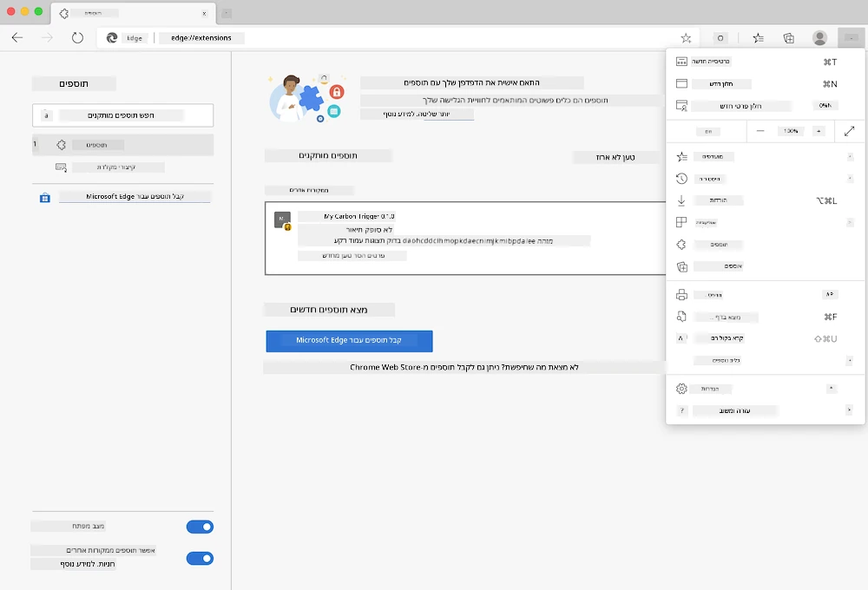Viewport: 868px width, 590px height.
Task: Reload the extensions page
Action: 77,37
